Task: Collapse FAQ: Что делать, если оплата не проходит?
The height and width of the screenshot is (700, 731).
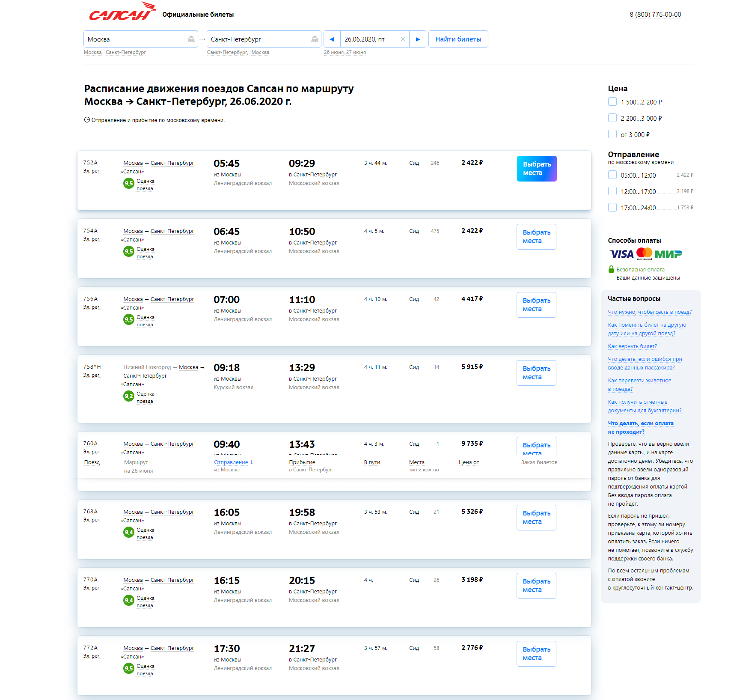Action: point(641,427)
